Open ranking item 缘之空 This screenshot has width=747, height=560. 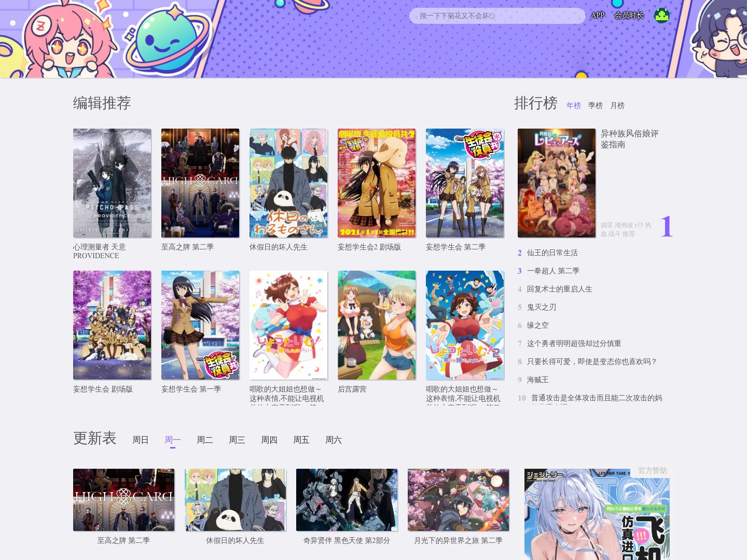coord(537,325)
